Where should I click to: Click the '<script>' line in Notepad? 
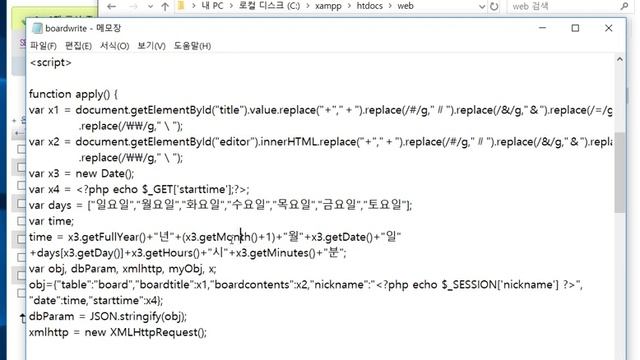pyautogui.click(x=51, y=62)
